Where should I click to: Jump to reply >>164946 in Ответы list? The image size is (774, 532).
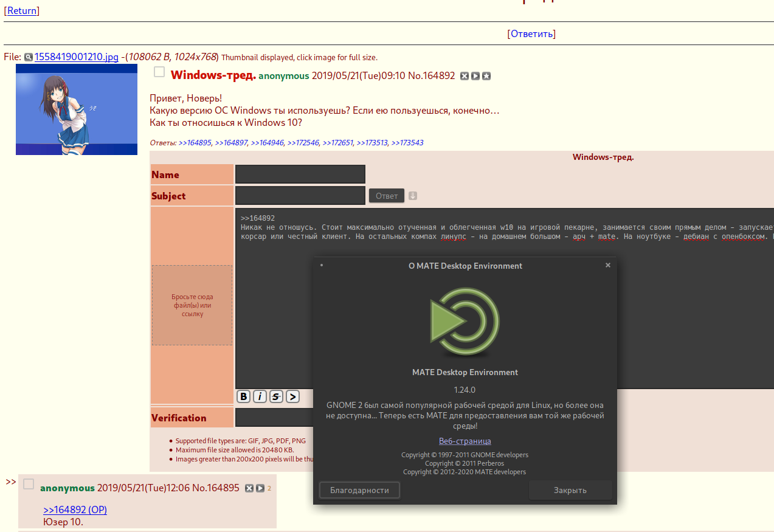click(267, 143)
